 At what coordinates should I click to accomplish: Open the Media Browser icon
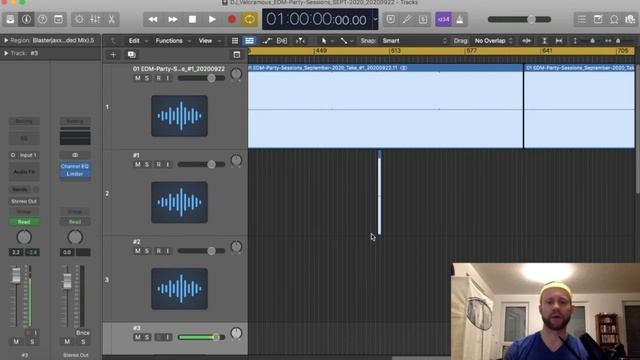click(x=630, y=19)
